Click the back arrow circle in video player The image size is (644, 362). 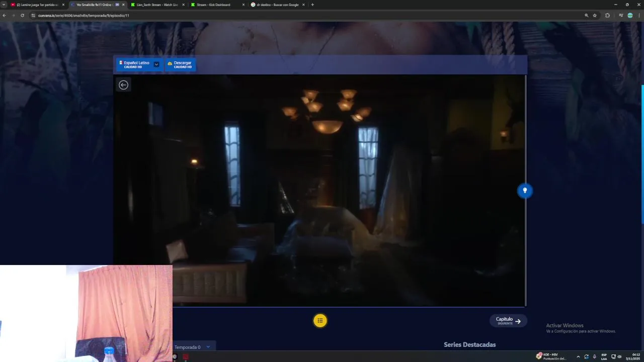(x=123, y=85)
